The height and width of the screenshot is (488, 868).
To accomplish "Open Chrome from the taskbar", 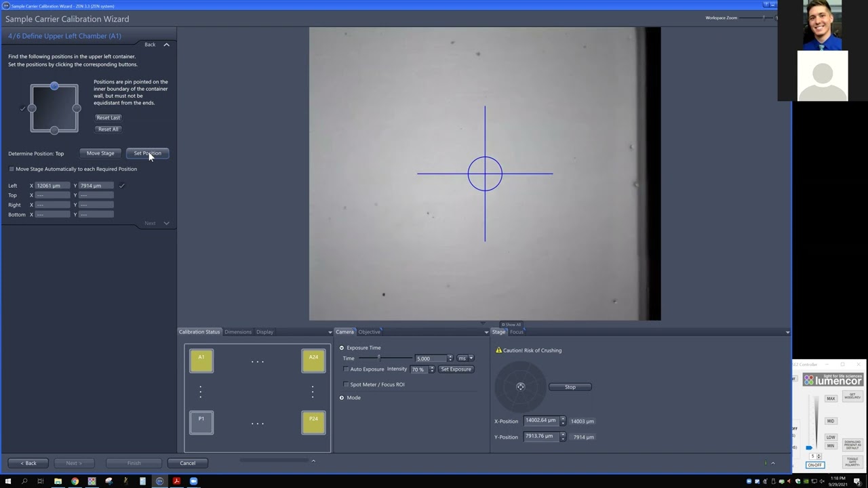I will tap(75, 481).
